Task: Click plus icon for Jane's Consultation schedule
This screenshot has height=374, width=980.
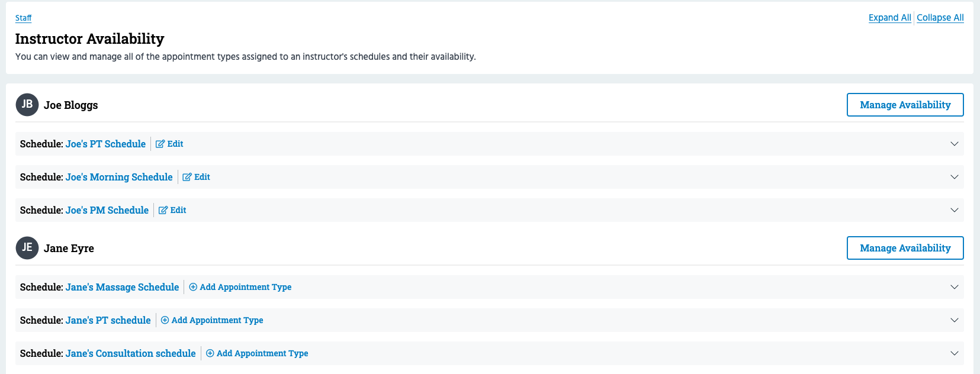Action: pyautogui.click(x=210, y=353)
